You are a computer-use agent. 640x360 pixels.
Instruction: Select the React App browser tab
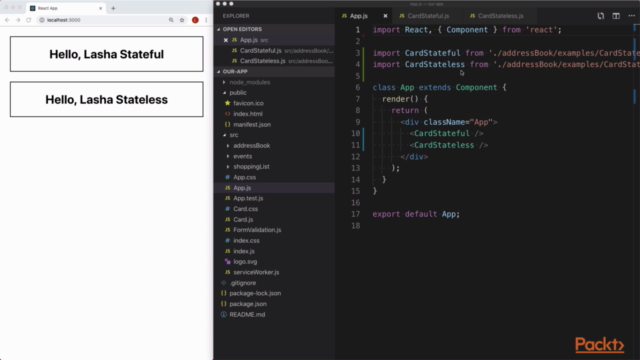pos(65,8)
